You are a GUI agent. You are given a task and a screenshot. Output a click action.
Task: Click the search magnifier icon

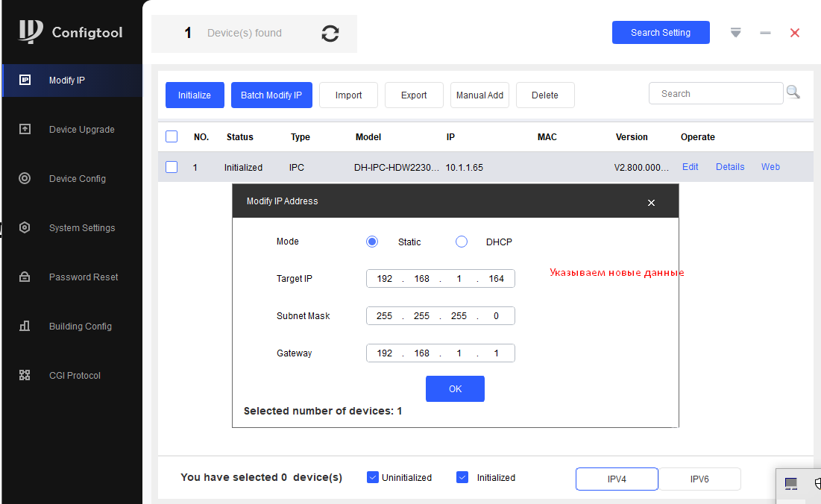point(793,92)
